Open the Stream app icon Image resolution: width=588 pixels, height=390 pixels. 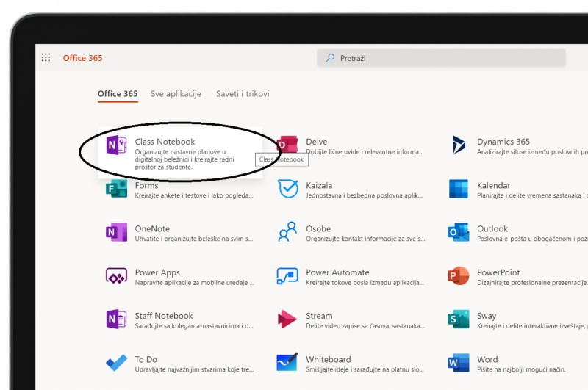[287, 319]
